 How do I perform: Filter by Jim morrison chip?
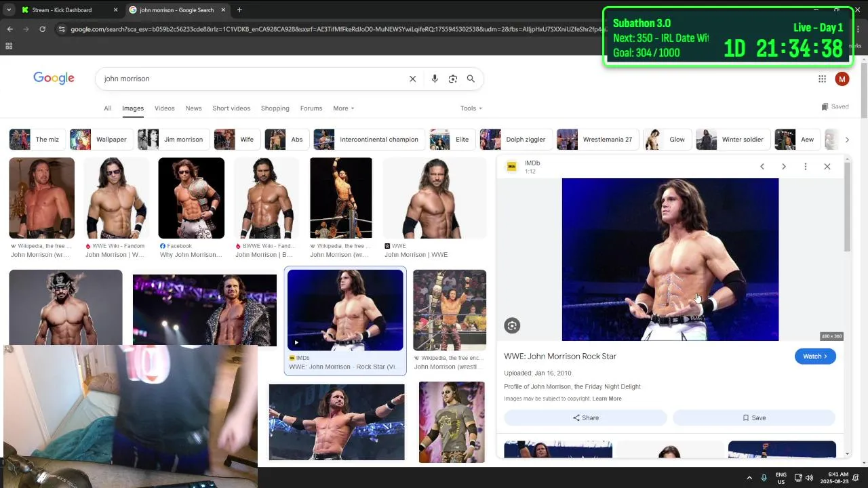click(173, 140)
